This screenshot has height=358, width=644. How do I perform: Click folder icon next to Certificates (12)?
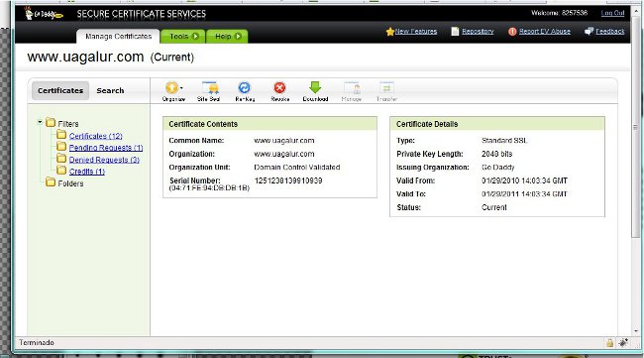61,135
